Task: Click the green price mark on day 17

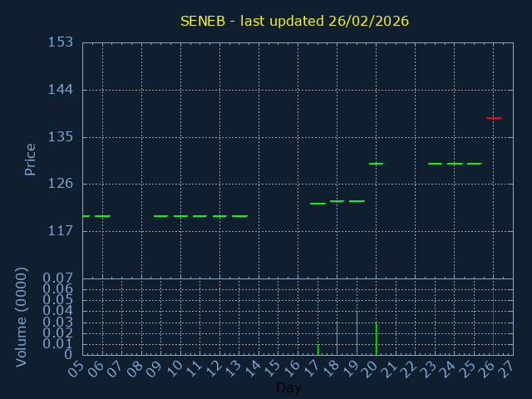Action: [318, 204]
